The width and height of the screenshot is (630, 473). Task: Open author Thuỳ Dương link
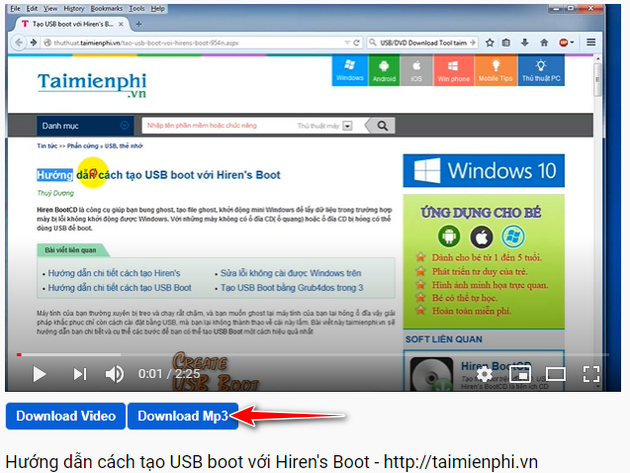point(55,193)
